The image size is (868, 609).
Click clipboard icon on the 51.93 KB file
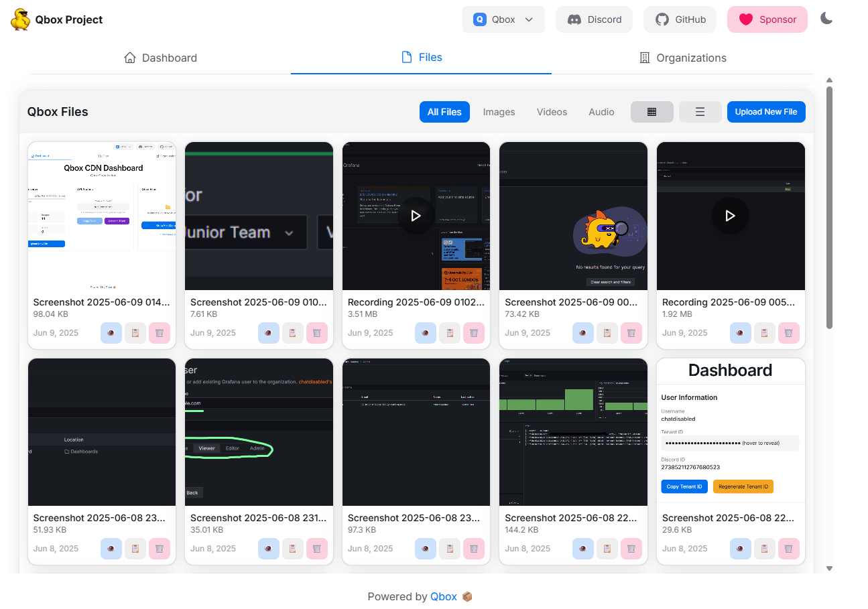(135, 549)
